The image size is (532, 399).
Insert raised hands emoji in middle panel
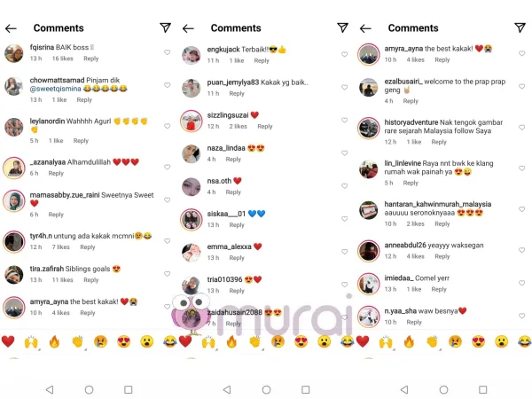pos(208,341)
